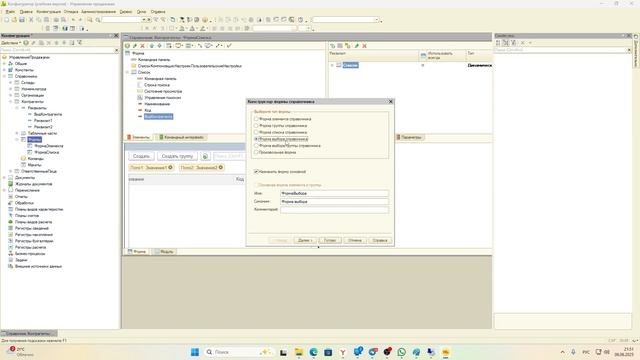Viewport: 640px width, 360px height.
Task: Click the add icon in configuration panel toolbar
Action: click(x=26, y=43)
